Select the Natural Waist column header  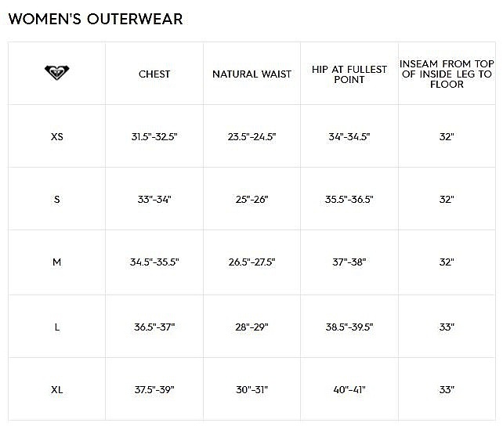tap(251, 74)
